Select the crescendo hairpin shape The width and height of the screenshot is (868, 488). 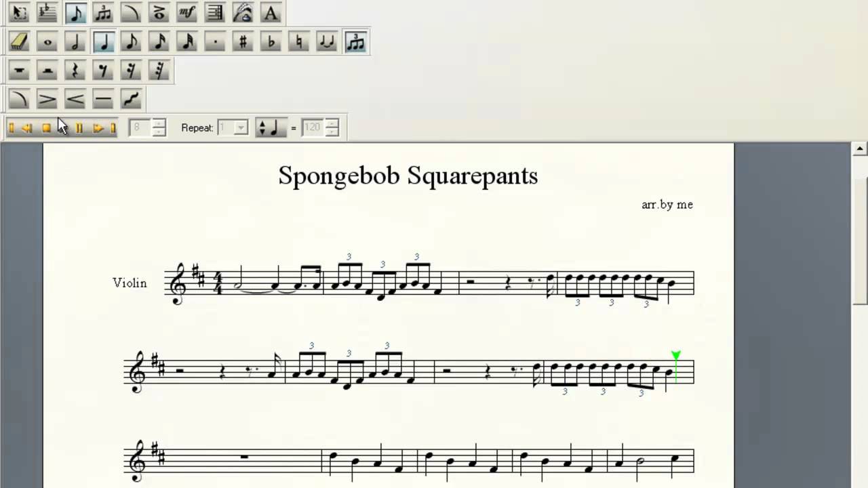click(75, 100)
